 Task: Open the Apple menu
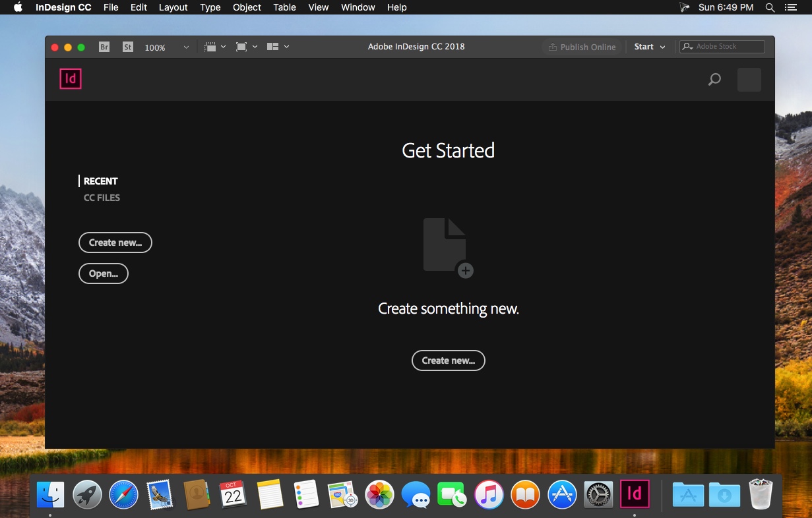(x=18, y=7)
